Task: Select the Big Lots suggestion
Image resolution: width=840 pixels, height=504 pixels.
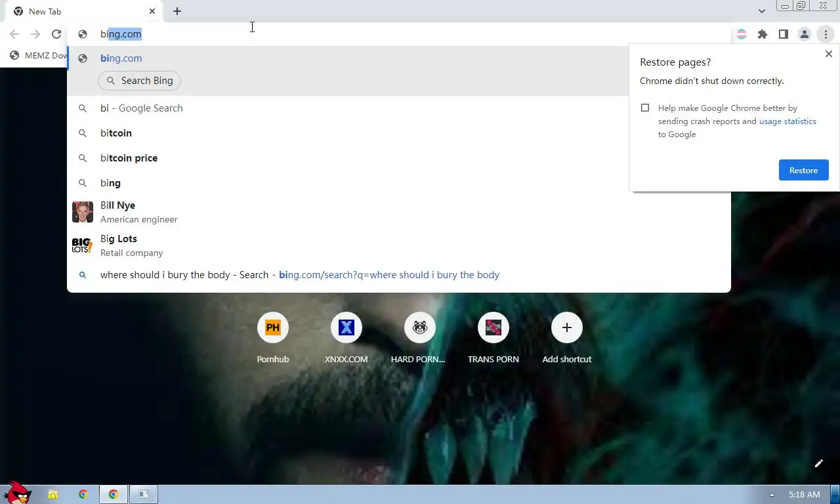Action: pos(398,245)
